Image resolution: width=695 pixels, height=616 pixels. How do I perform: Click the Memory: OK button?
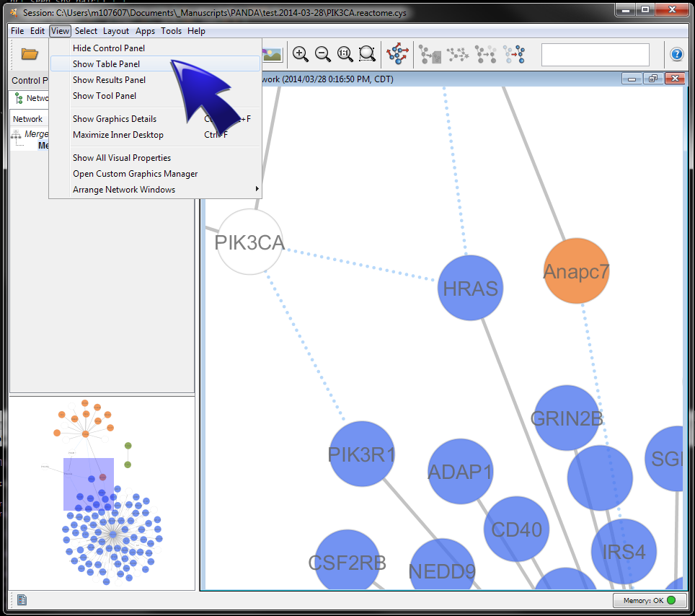pyautogui.click(x=645, y=600)
